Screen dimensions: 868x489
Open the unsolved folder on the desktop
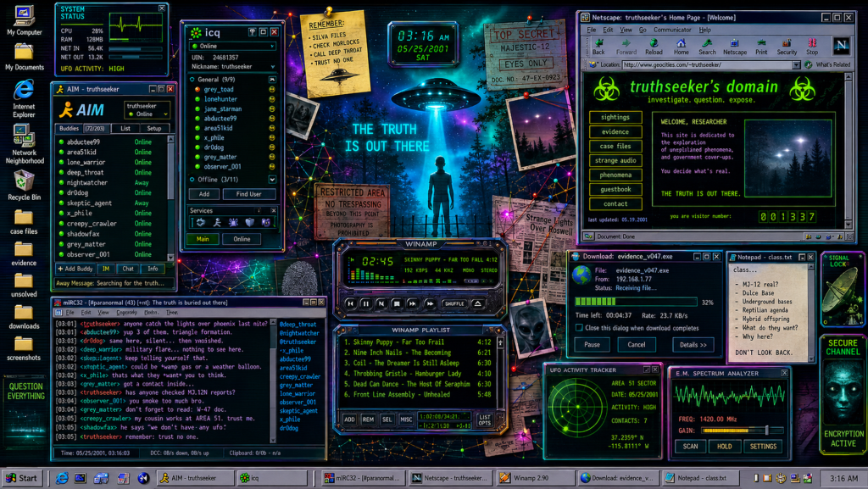24,286
